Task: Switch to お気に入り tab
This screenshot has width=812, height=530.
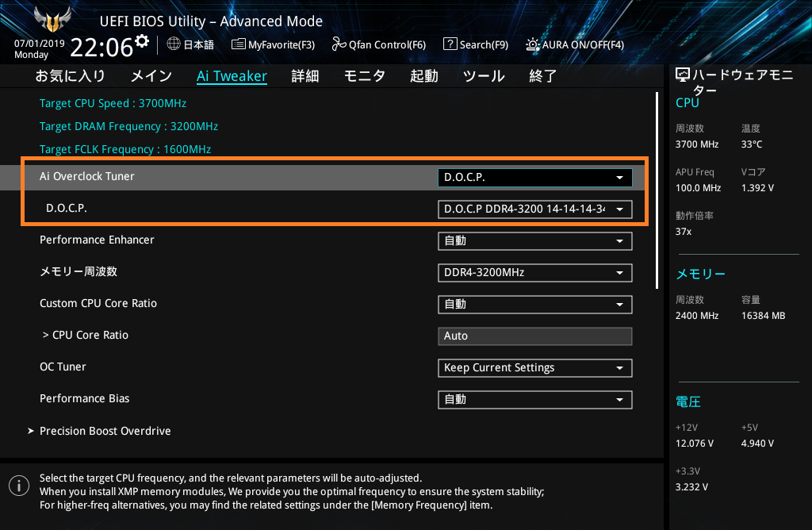Action: tap(70, 76)
